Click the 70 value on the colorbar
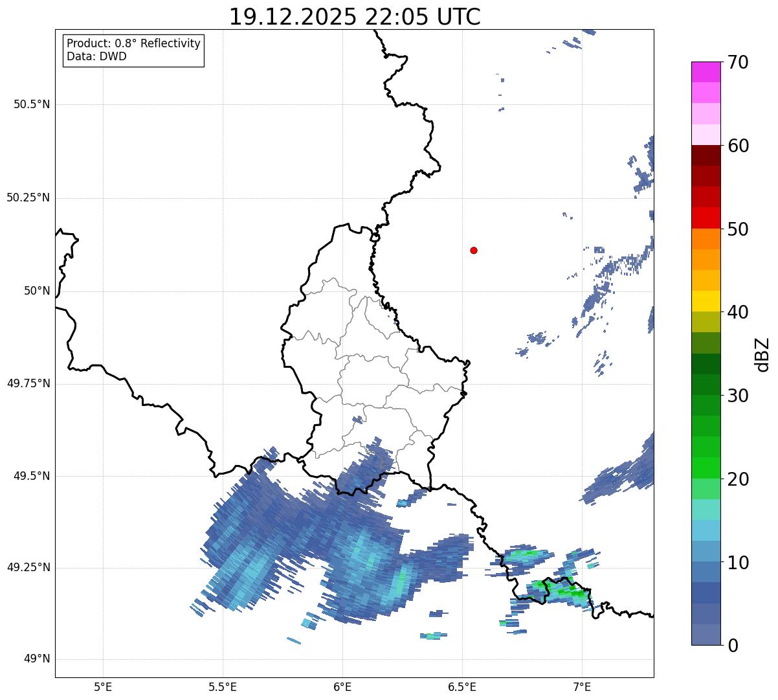The width and height of the screenshot is (778, 700). (739, 62)
